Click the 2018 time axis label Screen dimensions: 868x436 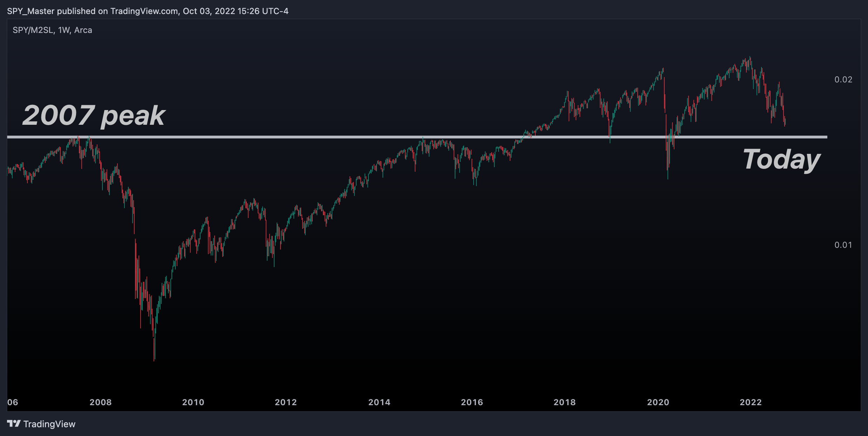tap(564, 402)
